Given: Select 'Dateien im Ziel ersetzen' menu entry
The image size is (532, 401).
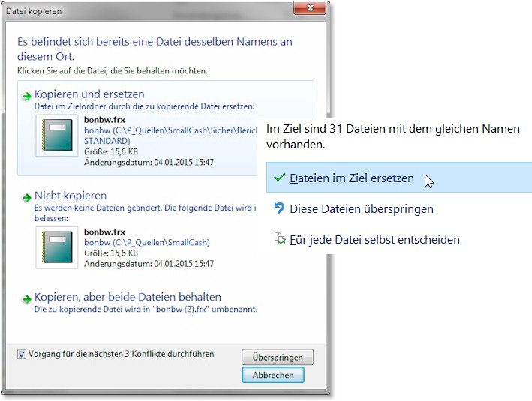Looking at the screenshot, I should (x=351, y=178).
